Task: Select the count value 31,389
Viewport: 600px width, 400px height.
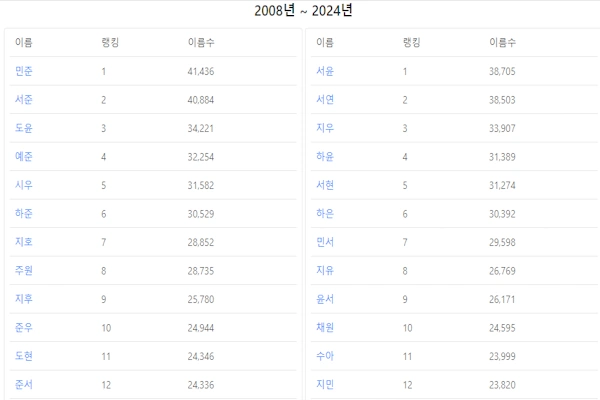Action: [x=502, y=157]
